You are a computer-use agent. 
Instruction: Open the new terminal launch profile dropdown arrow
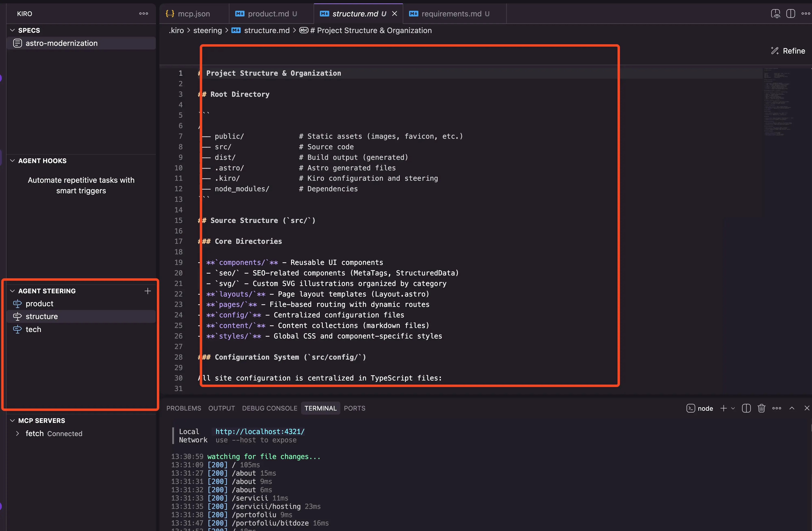(x=733, y=408)
